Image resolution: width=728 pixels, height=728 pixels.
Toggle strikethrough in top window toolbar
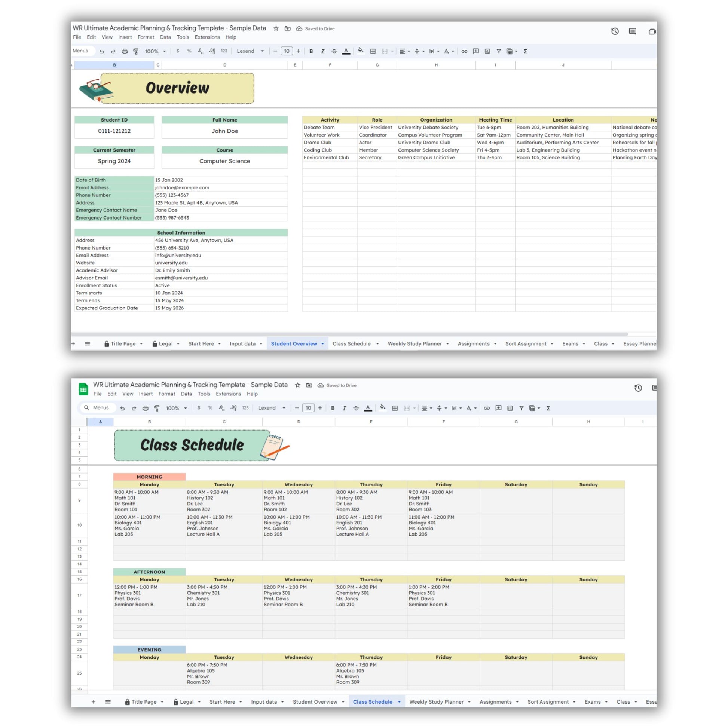334,51
